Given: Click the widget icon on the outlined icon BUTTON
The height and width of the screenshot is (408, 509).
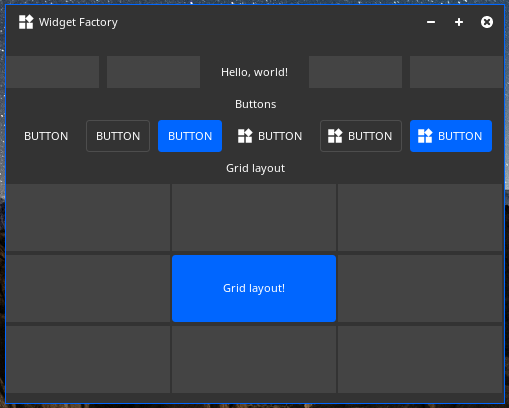Looking at the screenshot, I should coord(335,136).
